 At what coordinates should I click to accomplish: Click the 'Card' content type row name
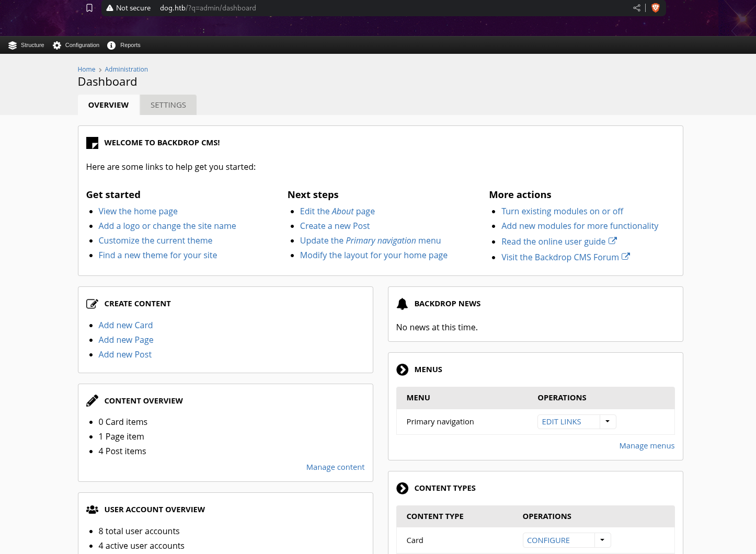[x=415, y=540]
